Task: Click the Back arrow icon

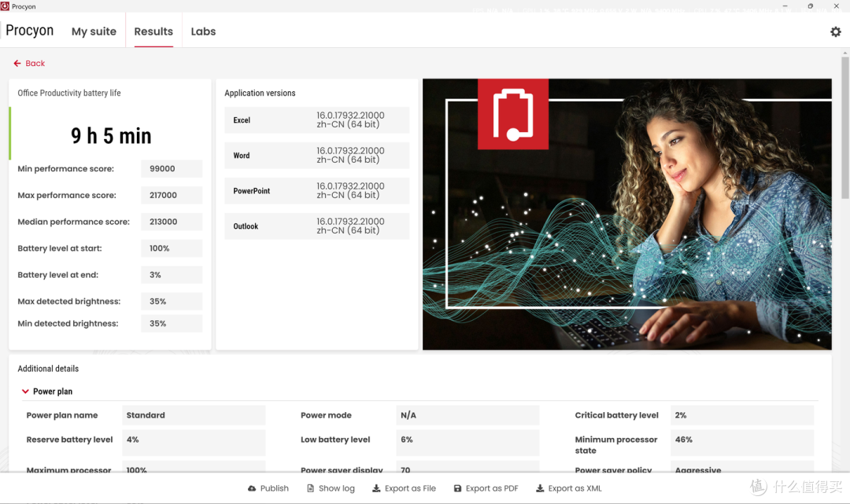Action: click(17, 64)
